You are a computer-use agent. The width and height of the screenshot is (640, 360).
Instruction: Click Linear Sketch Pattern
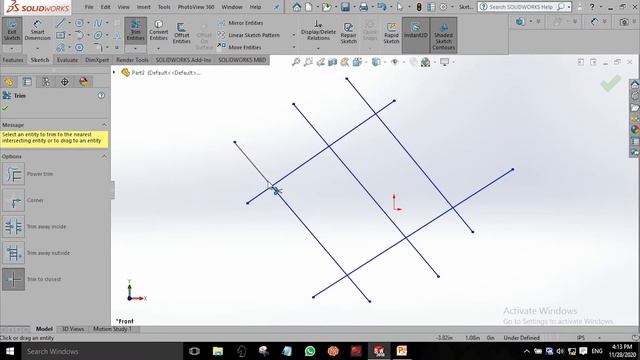click(249, 35)
